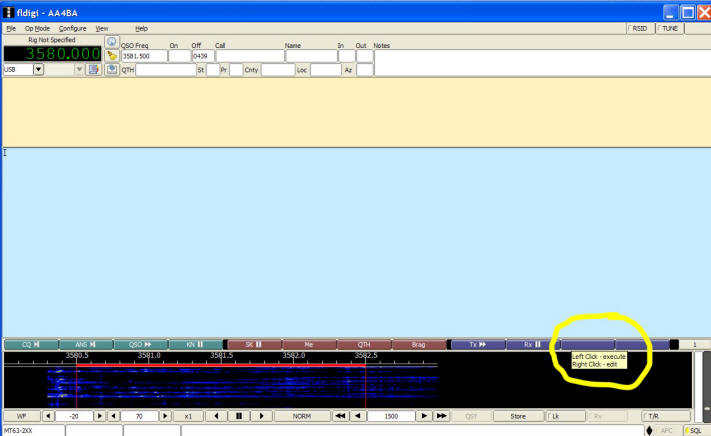Click the diamond status indicator icon
The image size is (711, 436).
tap(649, 430)
